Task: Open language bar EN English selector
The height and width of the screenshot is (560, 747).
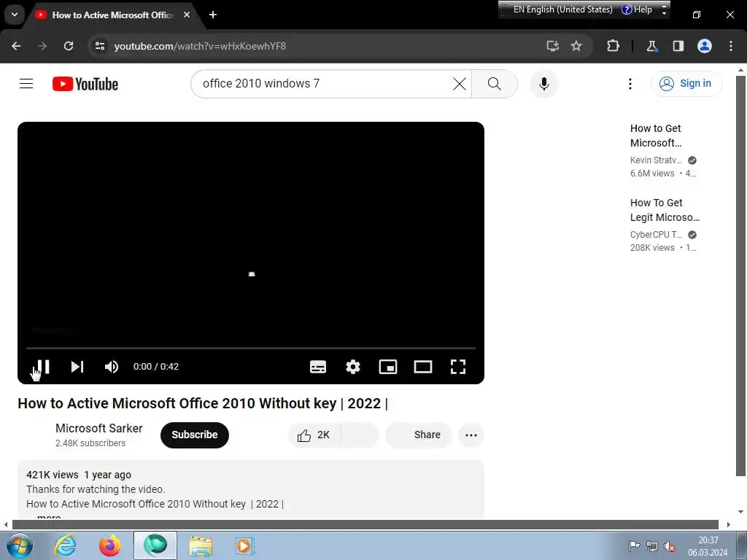Action: tap(562, 9)
